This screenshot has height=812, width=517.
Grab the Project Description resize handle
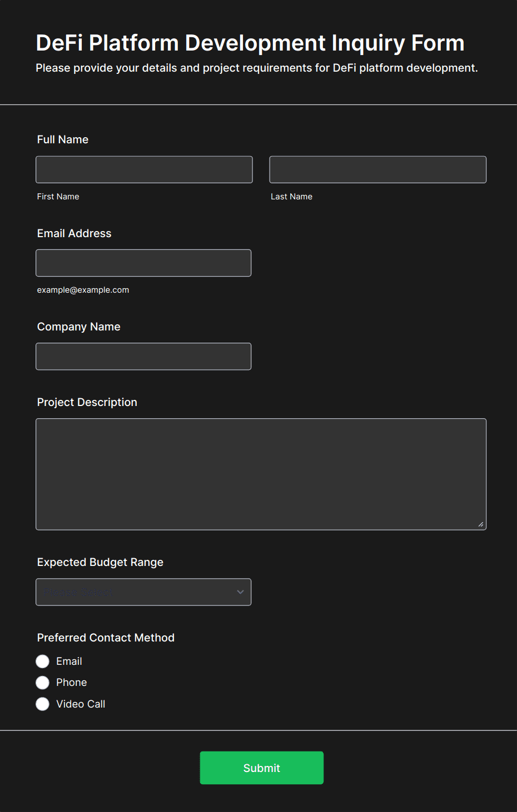coord(480,524)
